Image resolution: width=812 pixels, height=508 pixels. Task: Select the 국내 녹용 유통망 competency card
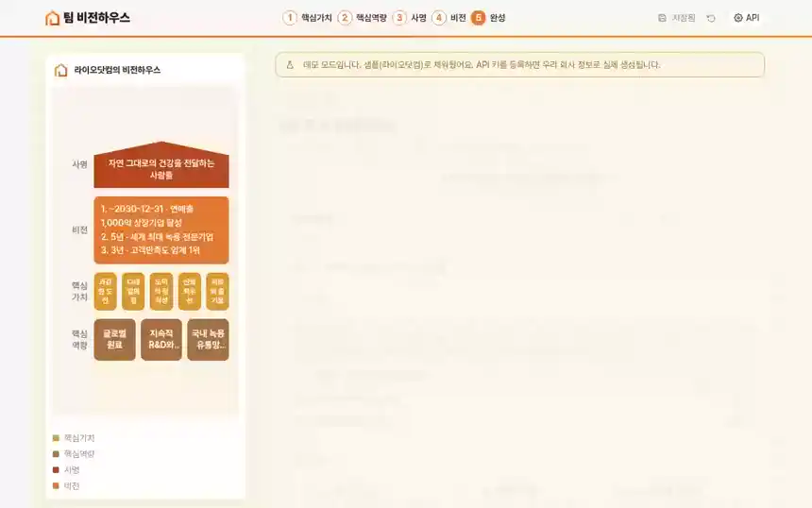pos(208,340)
